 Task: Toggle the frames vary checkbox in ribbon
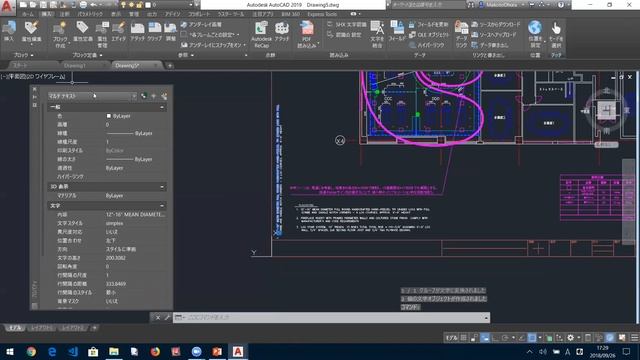184,35
